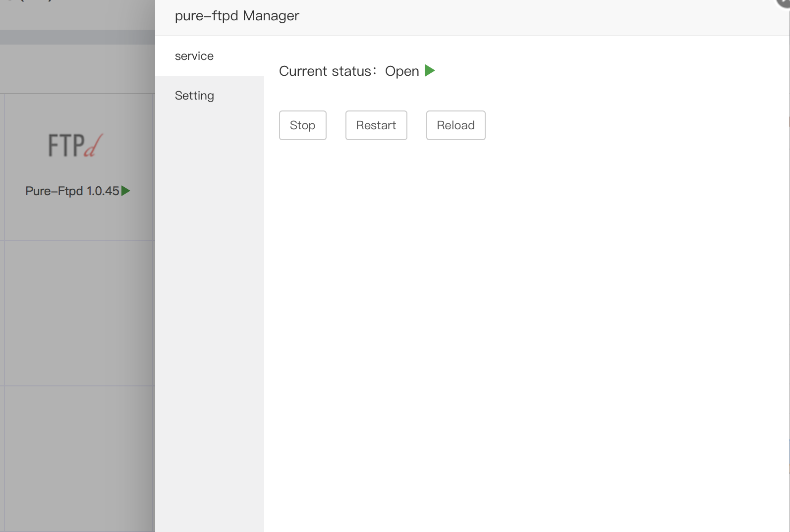Click the green status play icon beside Open

(430, 71)
